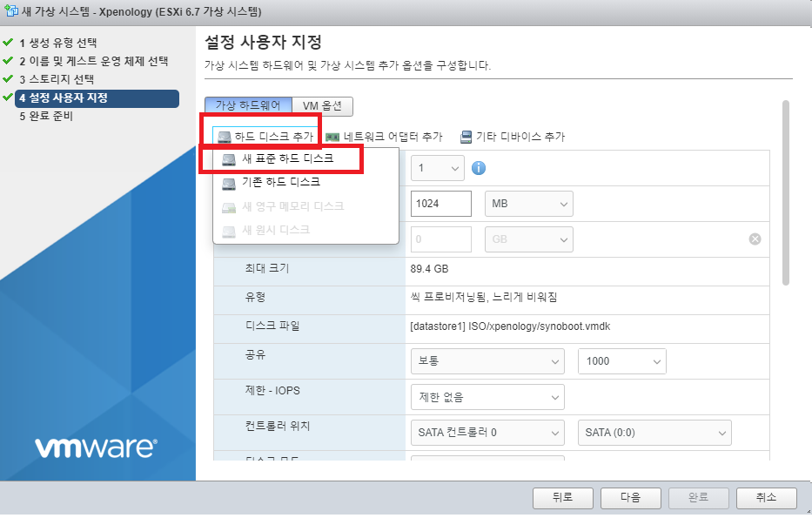
Task: Click the new VM icon in title bar
Action: (10, 10)
